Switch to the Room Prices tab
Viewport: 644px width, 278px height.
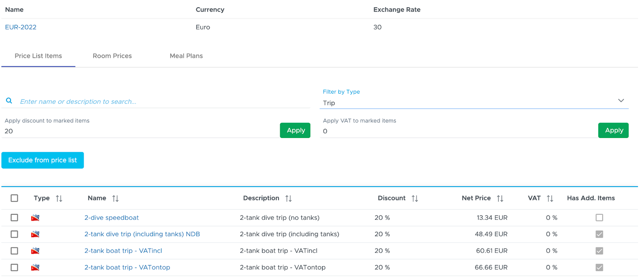tap(112, 56)
